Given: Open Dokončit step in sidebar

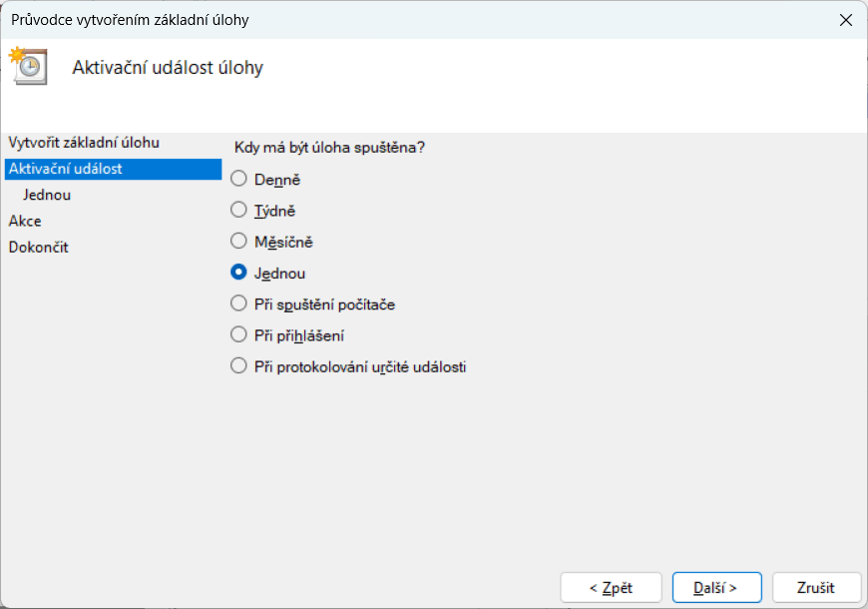Looking at the screenshot, I should click(x=39, y=247).
